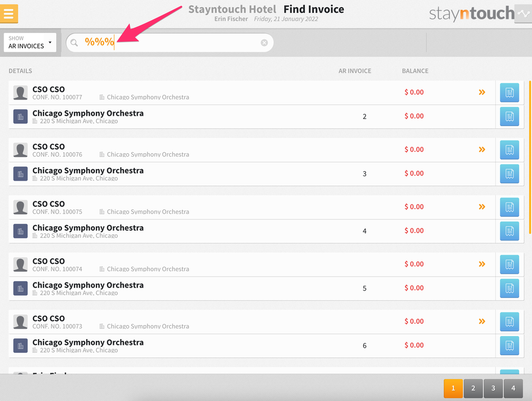Click the DETAILS column header

(x=20, y=71)
